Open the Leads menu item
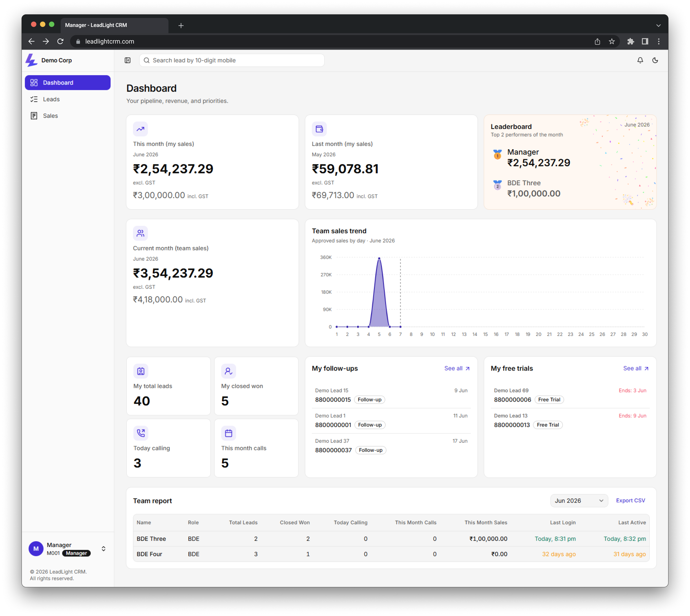Image resolution: width=690 pixels, height=616 pixels. click(x=68, y=99)
